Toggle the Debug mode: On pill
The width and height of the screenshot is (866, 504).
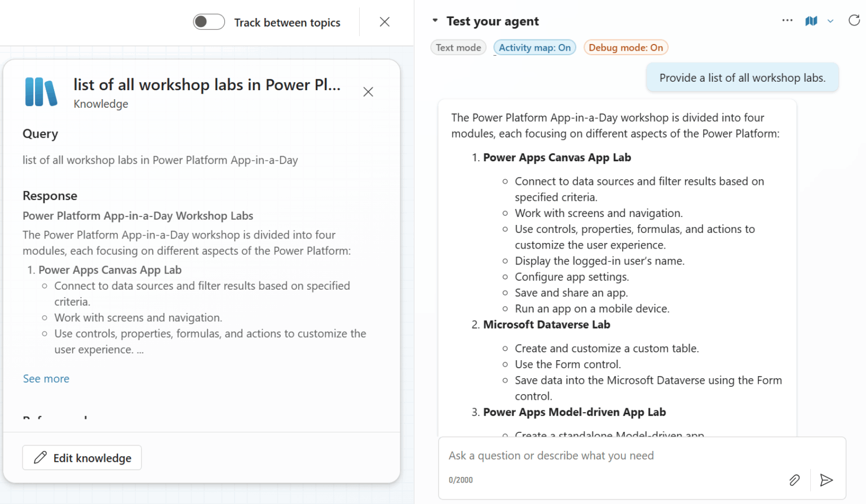point(625,48)
